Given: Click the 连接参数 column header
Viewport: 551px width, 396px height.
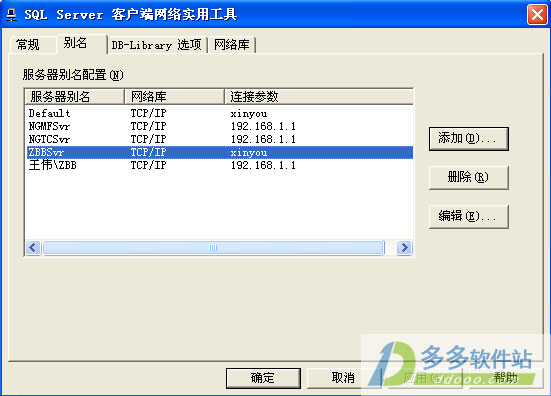Looking at the screenshot, I should tap(319, 97).
